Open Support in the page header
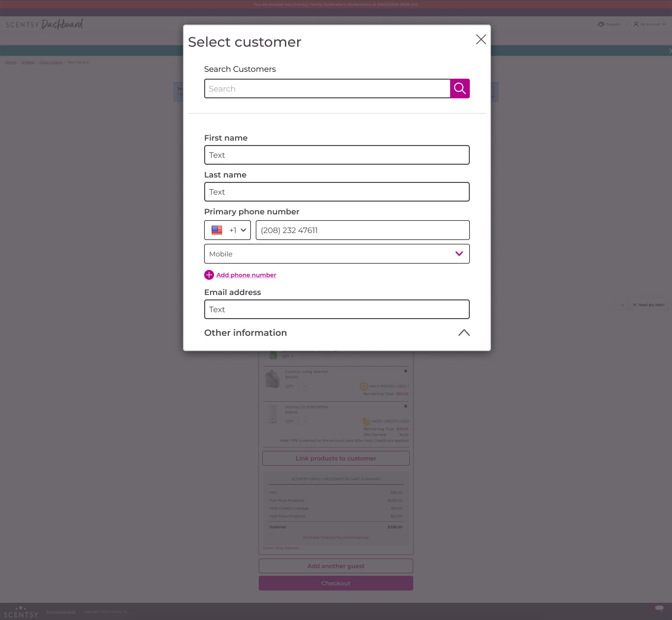 [609, 24]
